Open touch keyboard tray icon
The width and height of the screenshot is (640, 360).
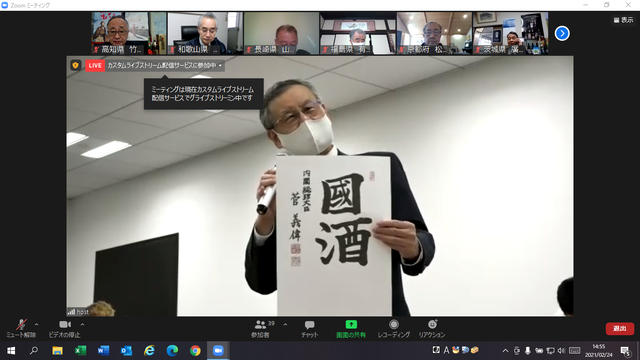click(575, 351)
